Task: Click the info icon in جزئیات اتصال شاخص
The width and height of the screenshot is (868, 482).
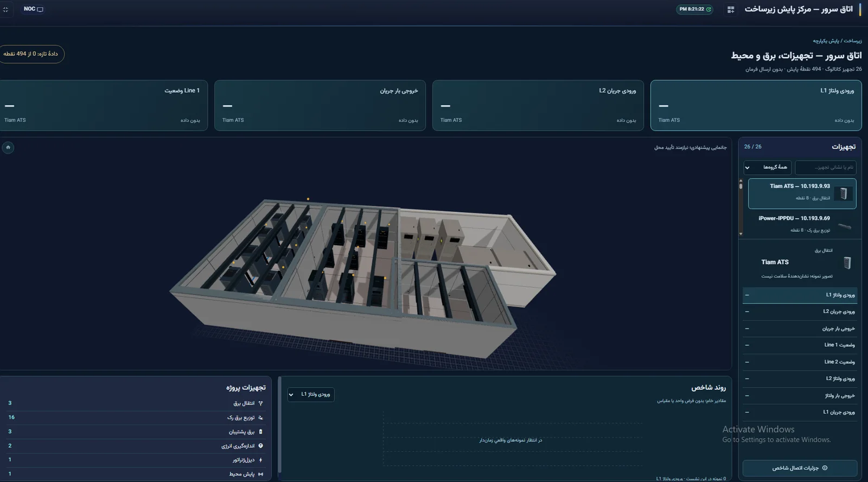Action: [x=825, y=468]
